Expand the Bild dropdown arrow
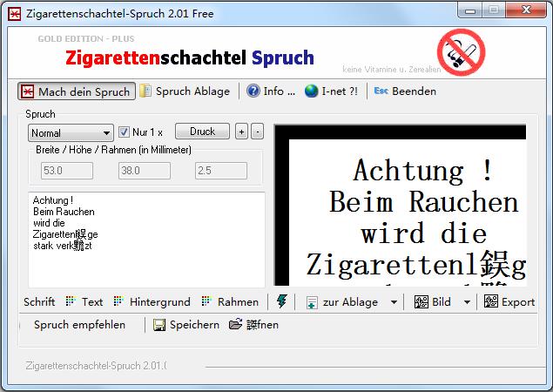Viewport: 553px width, 392px height. (467, 302)
